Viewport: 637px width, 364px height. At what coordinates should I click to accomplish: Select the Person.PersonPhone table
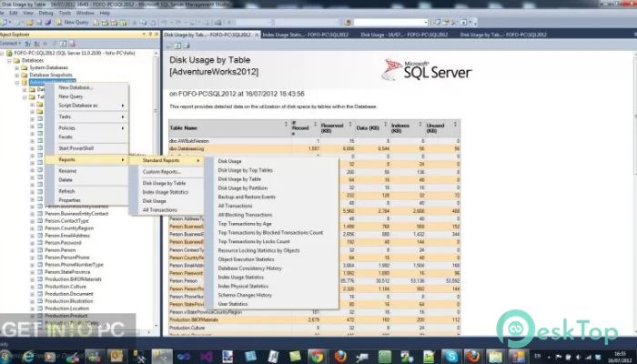coord(67,258)
